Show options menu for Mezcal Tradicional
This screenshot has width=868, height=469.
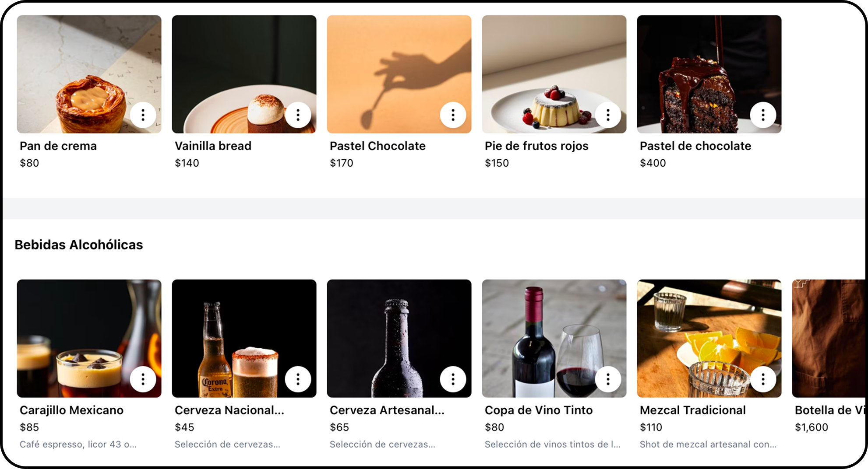click(763, 379)
